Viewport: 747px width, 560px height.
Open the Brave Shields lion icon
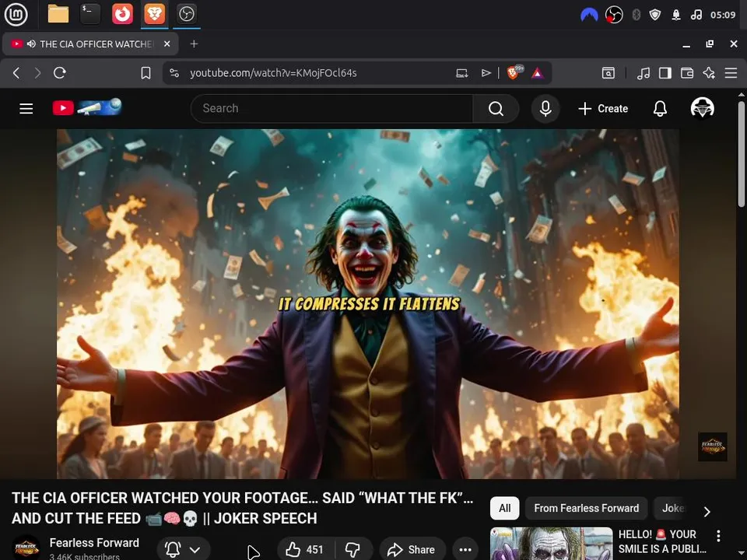pyautogui.click(x=514, y=72)
